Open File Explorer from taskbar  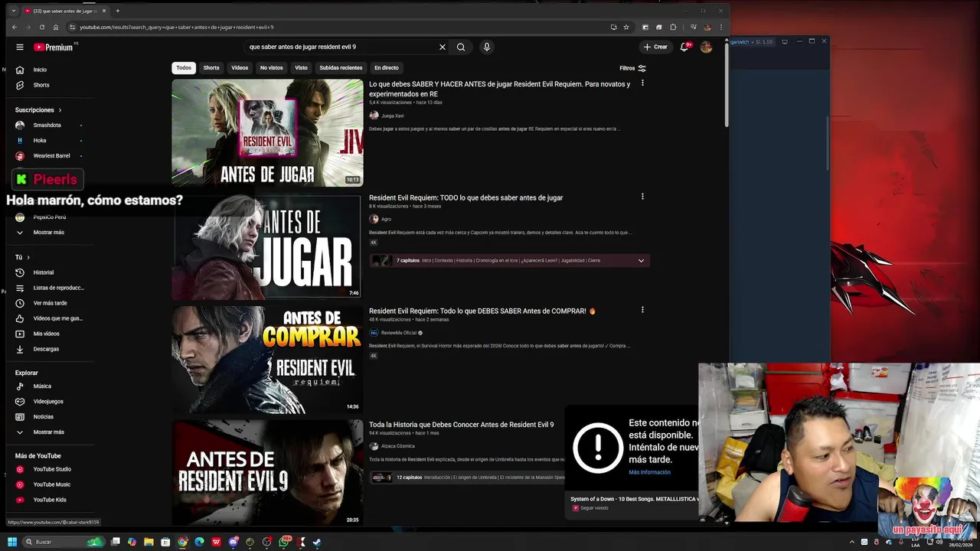coord(149,542)
